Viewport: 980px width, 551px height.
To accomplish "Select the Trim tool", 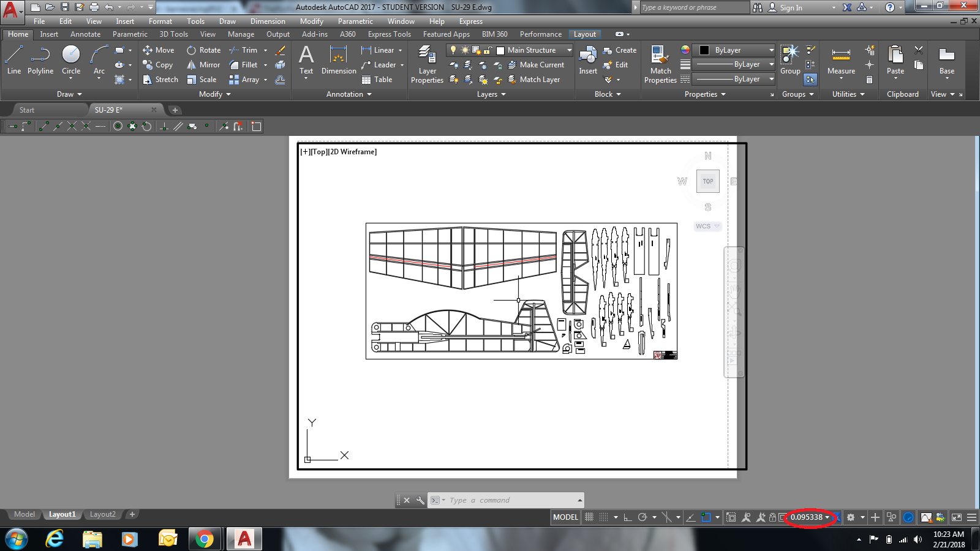I will click(243, 50).
